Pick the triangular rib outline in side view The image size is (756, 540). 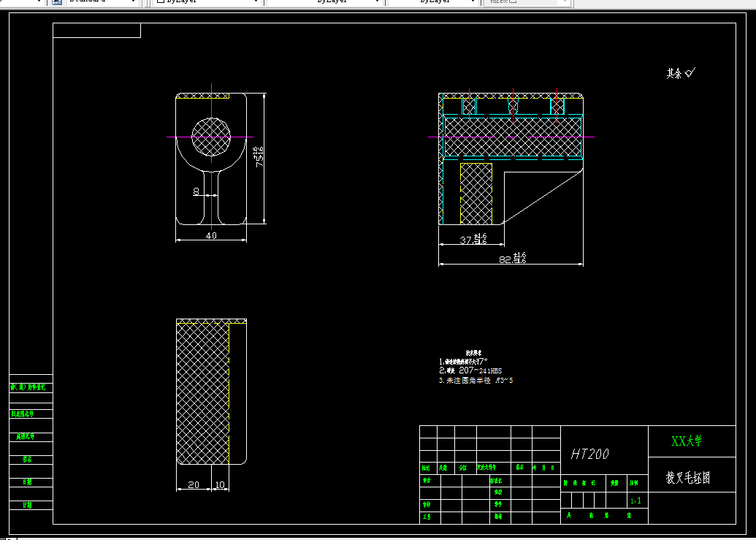(543, 197)
